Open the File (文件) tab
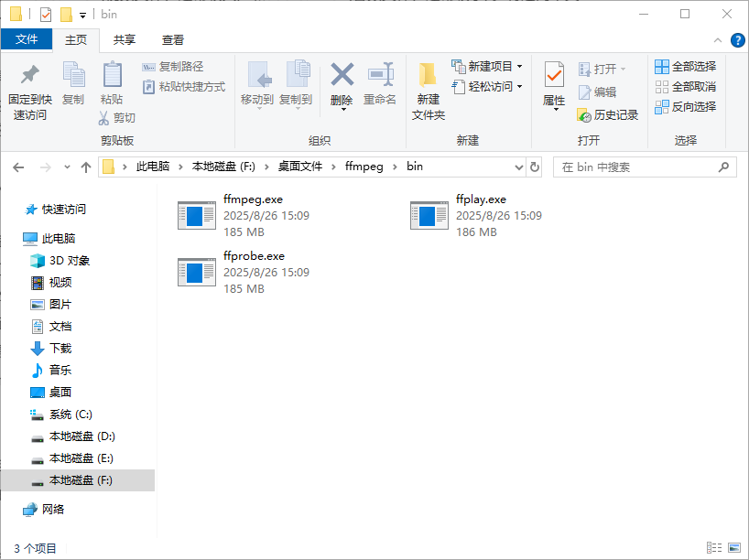 click(27, 39)
